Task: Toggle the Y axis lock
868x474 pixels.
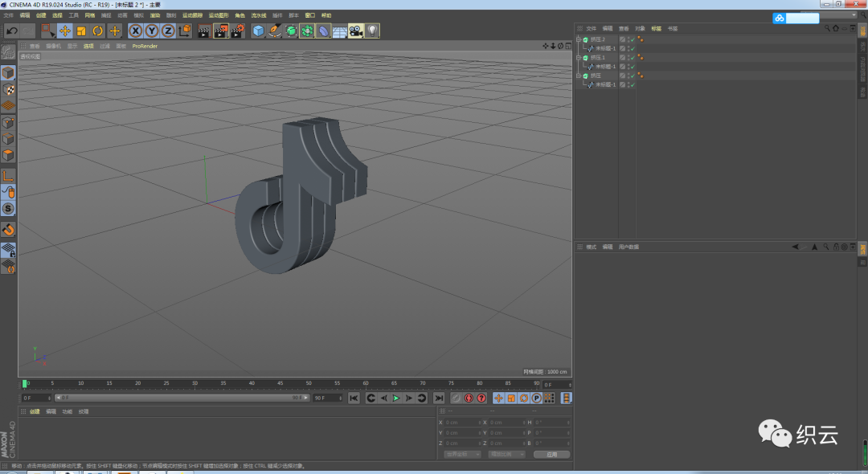Action: tap(152, 31)
